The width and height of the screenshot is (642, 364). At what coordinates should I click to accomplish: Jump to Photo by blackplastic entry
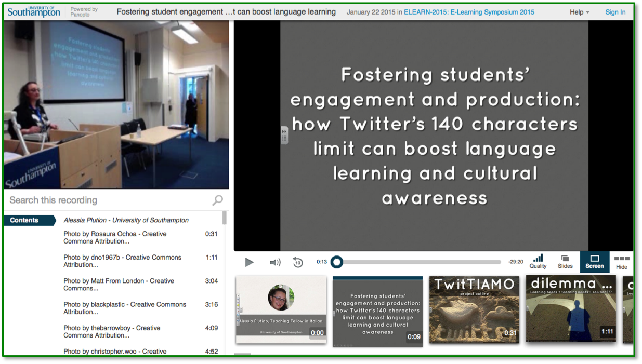click(x=140, y=308)
